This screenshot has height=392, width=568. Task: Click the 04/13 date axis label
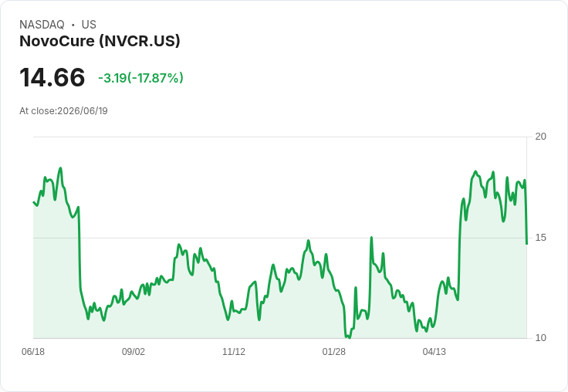434,351
